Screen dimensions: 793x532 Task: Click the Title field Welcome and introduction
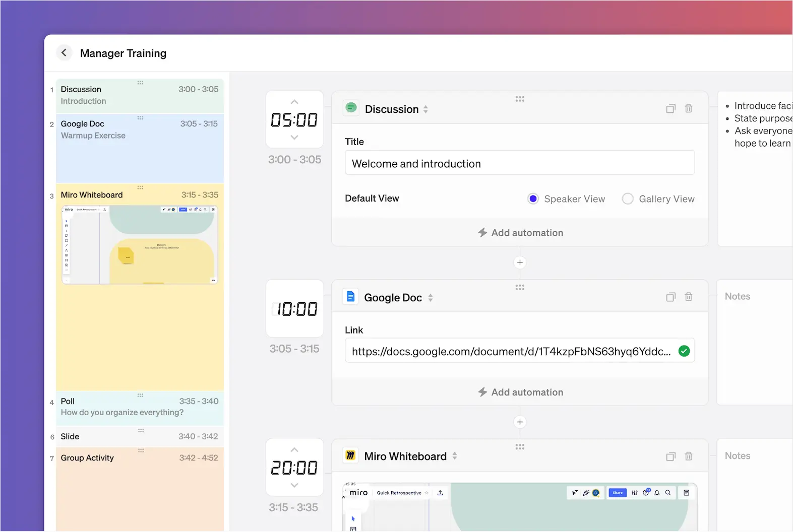(520, 163)
